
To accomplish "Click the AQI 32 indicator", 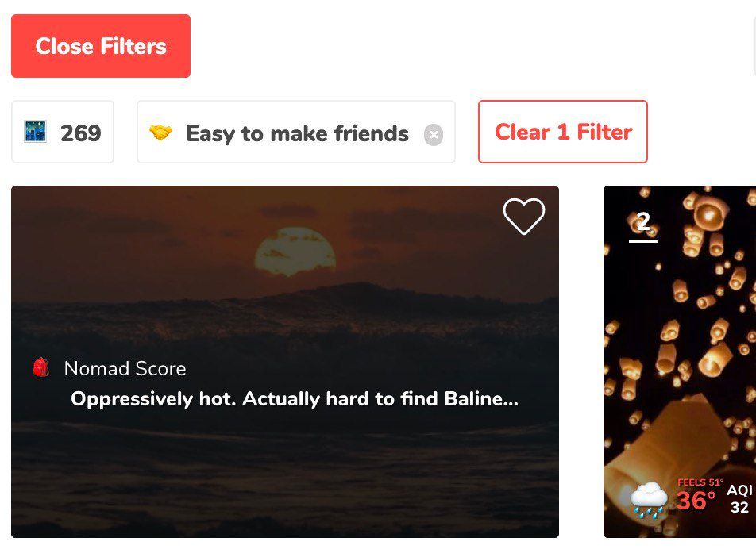I will coord(739,499).
